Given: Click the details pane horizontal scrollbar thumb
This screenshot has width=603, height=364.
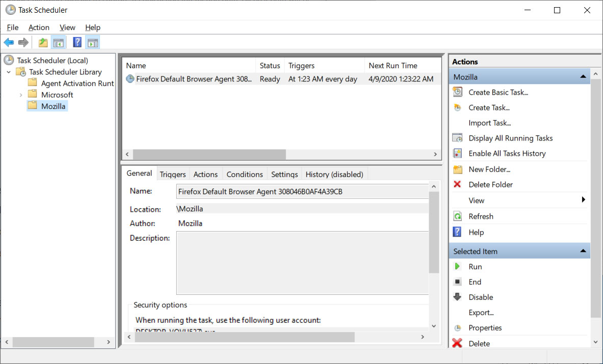Looking at the screenshot, I should [x=245, y=337].
